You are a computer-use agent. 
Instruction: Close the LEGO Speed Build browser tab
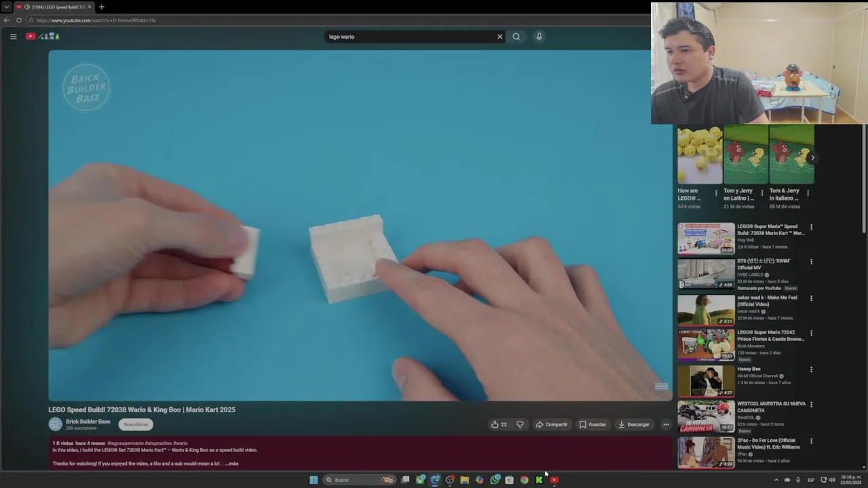90,7
